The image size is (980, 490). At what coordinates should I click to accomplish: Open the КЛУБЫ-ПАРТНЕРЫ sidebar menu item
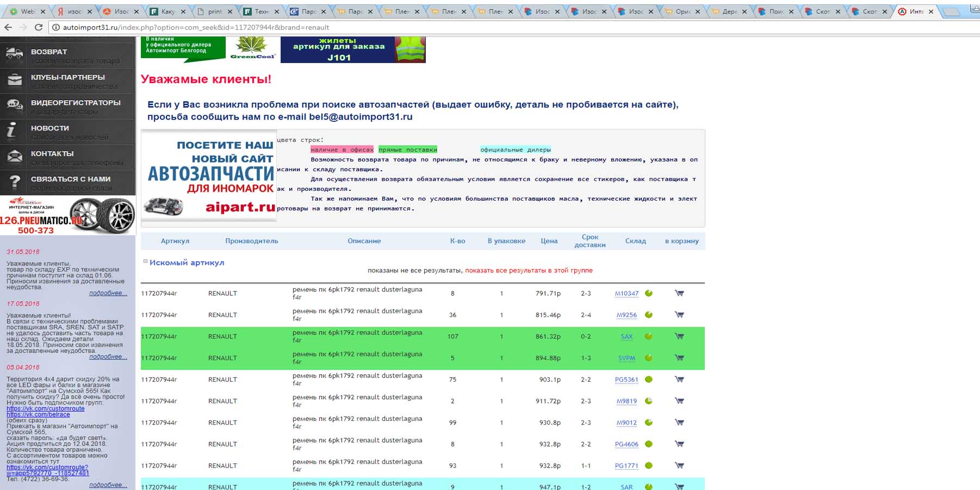(67, 80)
